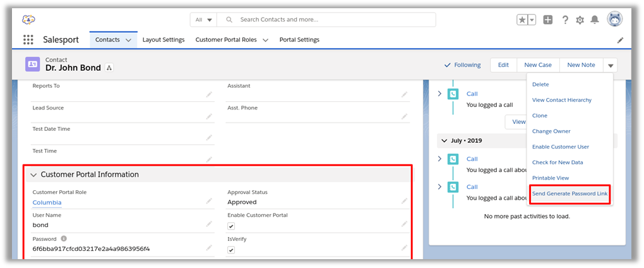Collapse the Customer Portal Information section
Screen dimensions: 644x268
pyautogui.click(x=34, y=175)
